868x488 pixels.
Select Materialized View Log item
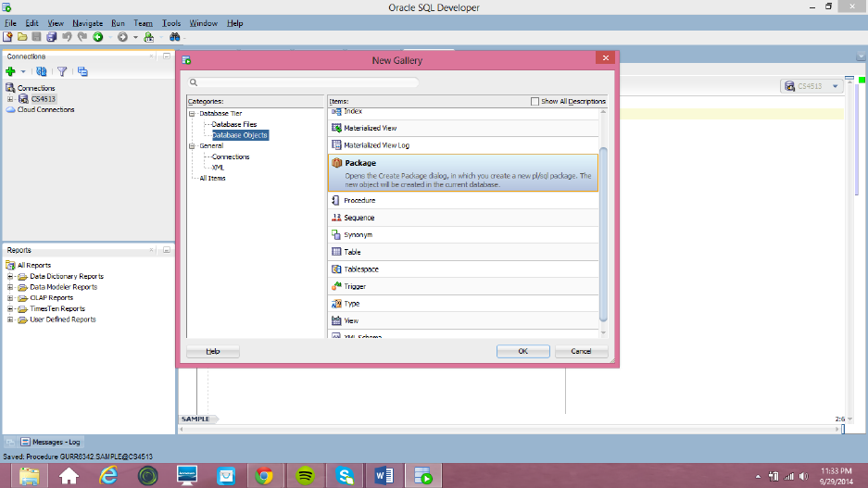[x=463, y=145]
